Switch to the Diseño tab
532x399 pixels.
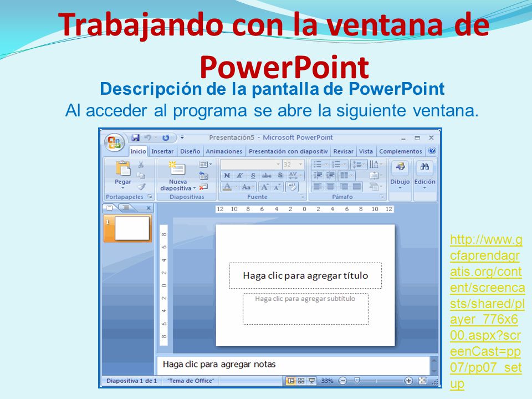click(x=190, y=151)
